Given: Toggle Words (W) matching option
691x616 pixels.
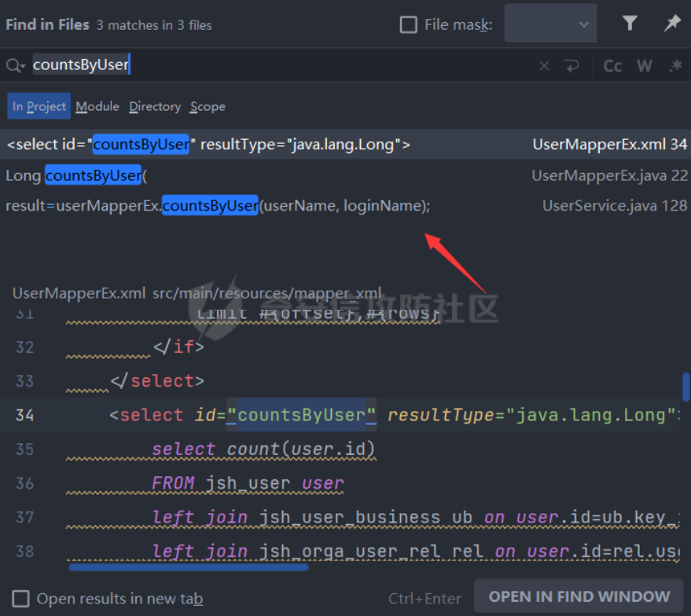Looking at the screenshot, I should (x=645, y=66).
